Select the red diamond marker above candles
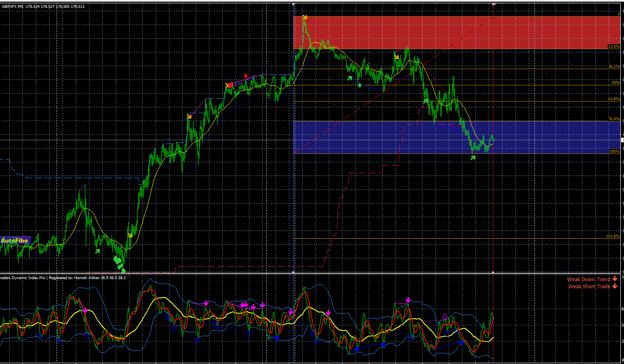 point(246,76)
